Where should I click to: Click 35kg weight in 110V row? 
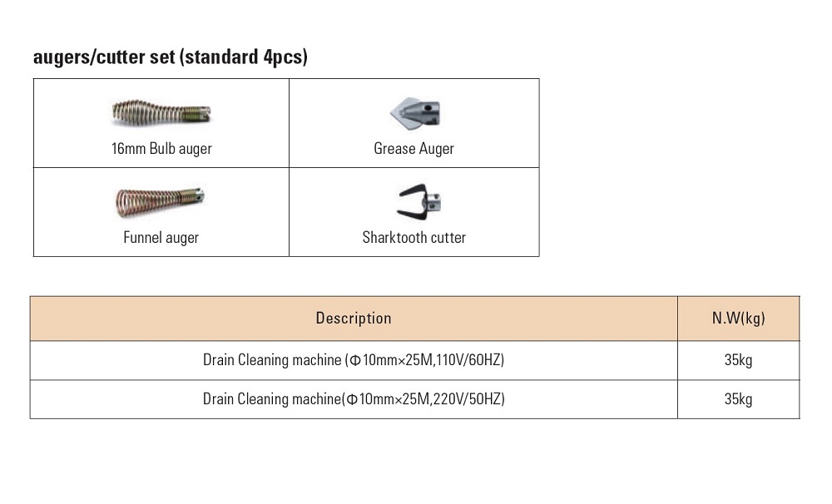tap(738, 360)
